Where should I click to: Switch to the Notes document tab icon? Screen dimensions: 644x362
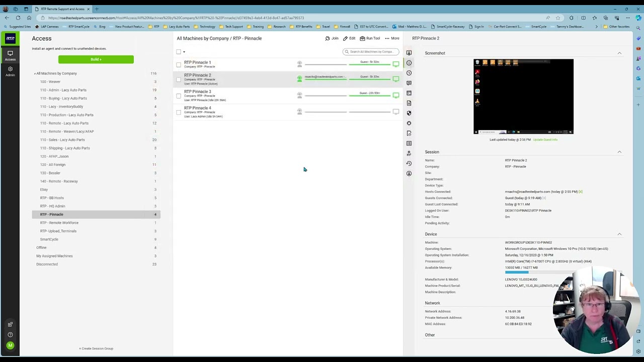[409, 103]
